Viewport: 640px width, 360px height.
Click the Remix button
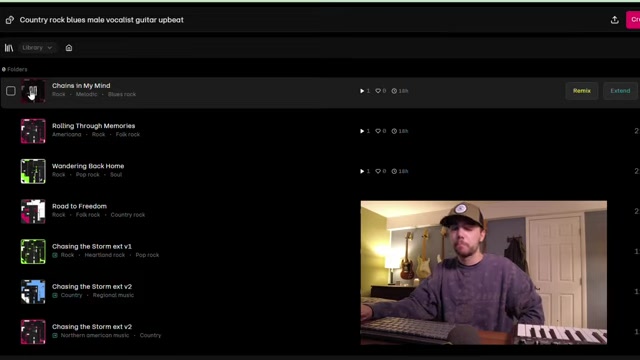point(582,91)
